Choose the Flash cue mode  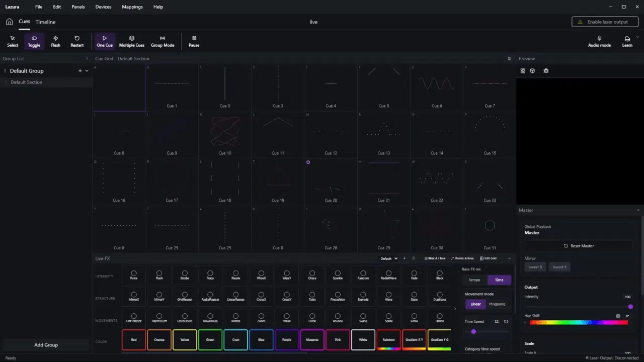[55, 41]
